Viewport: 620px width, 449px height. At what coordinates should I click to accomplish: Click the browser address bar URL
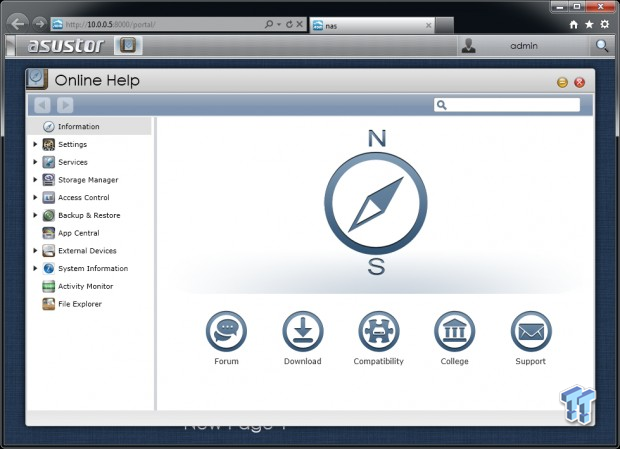111,25
